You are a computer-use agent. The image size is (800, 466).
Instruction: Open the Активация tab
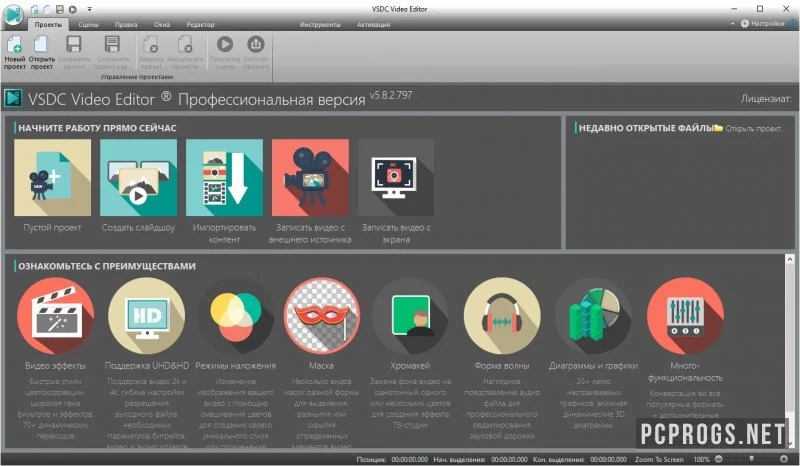pyautogui.click(x=373, y=24)
